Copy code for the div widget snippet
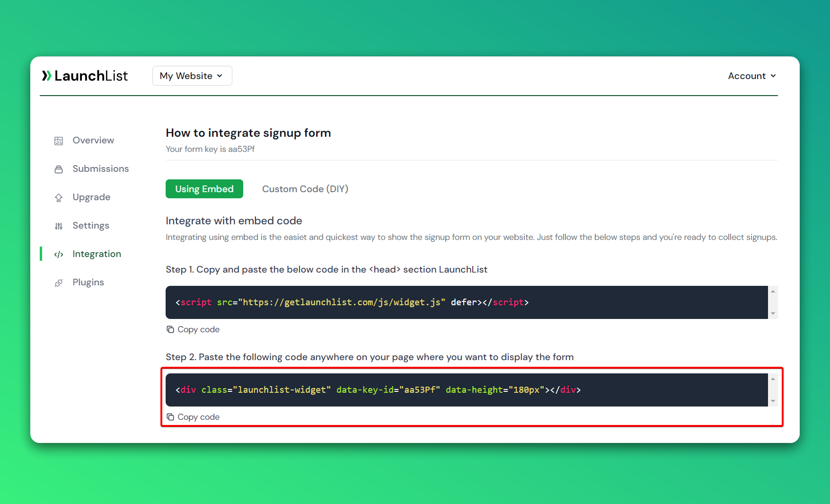The width and height of the screenshot is (830, 504). click(x=193, y=417)
